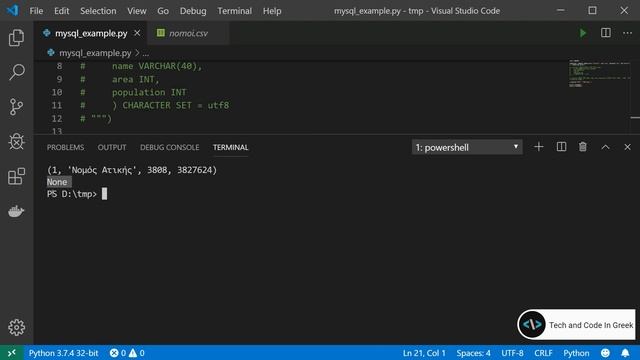
Task: Click the VS Code logo icon in title bar
Action: pos(12,11)
